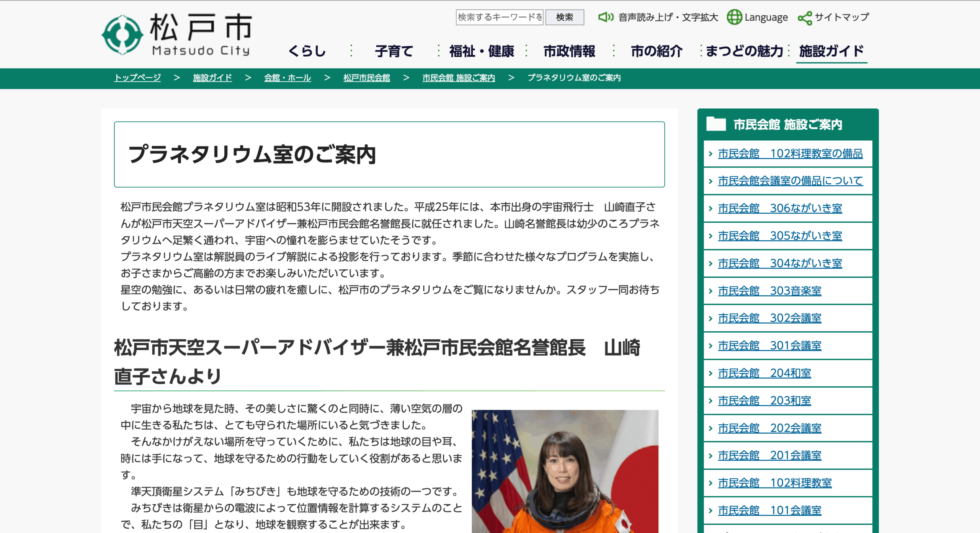Click the プラネタリウム室のご案内 breadcrumb text
Viewport: 980px width, 533px height.
[574, 78]
